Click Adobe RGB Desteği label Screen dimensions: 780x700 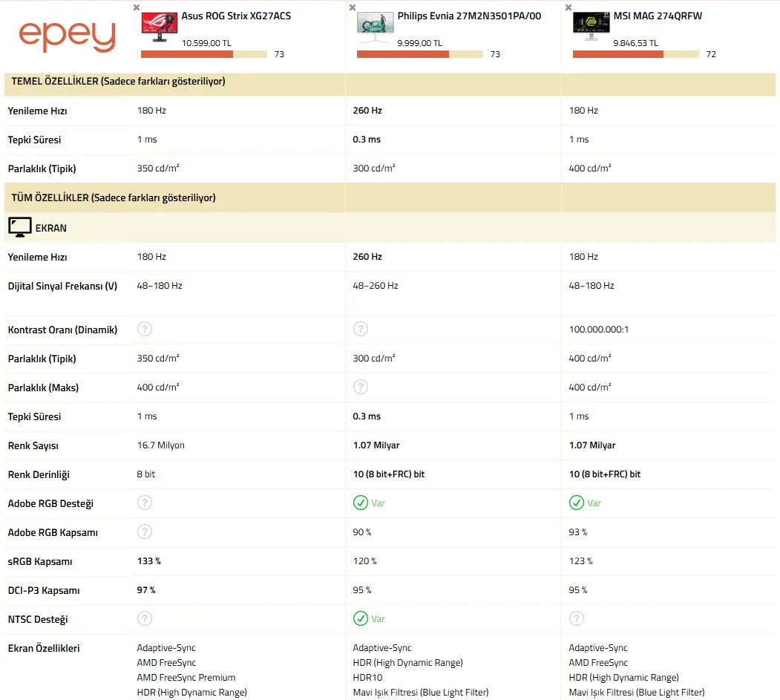50,503
